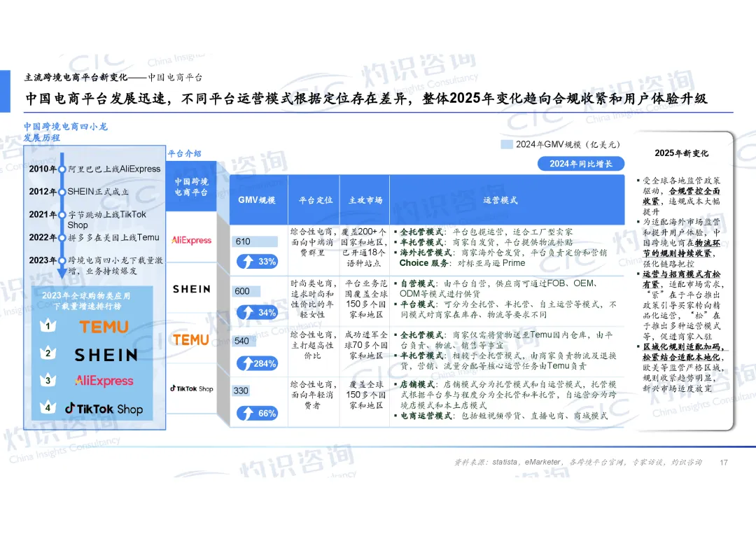Click the 平台介绍 section label
The width and height of the screenshot is (756, 534).
185,154
